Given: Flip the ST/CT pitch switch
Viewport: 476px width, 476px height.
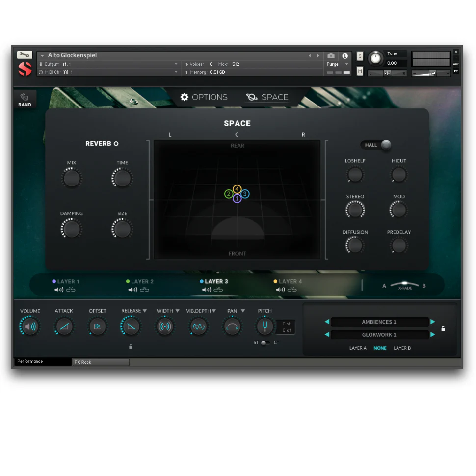Looking at the screenshot, I should click(265, 343).
